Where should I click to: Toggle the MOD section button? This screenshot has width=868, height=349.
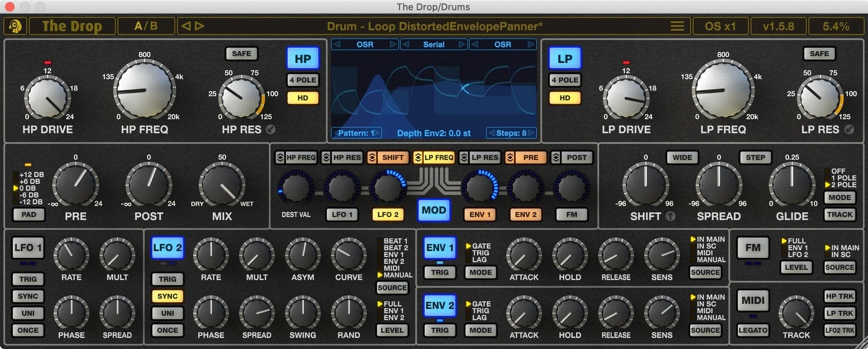coord(434,210)
